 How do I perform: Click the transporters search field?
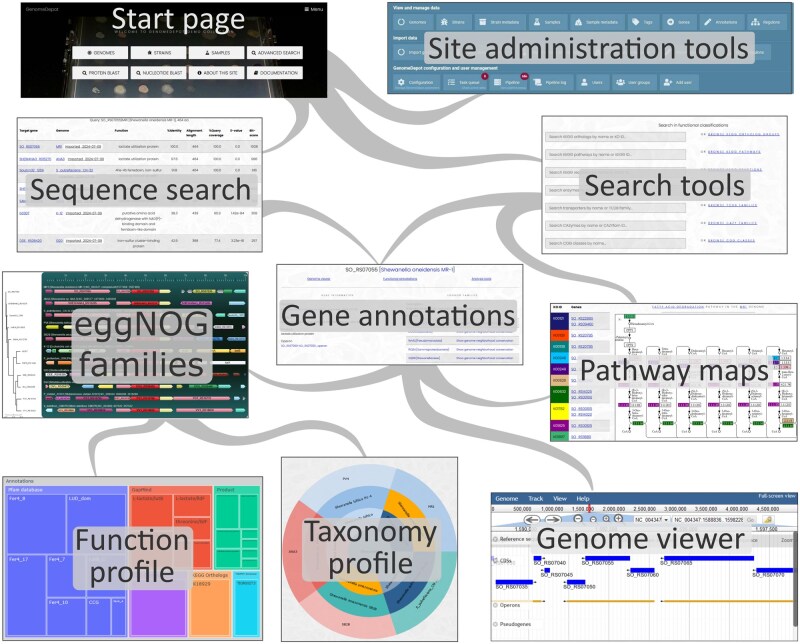[x=615, y=208]
